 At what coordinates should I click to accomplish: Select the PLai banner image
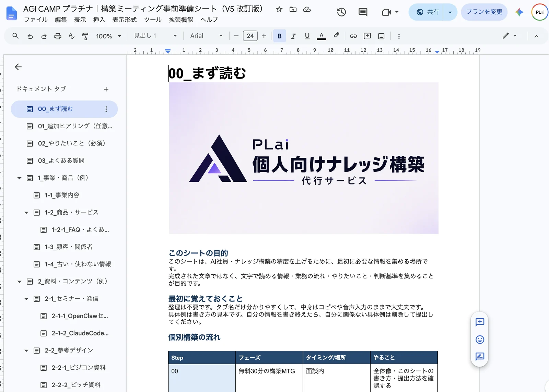coord(304,158)
